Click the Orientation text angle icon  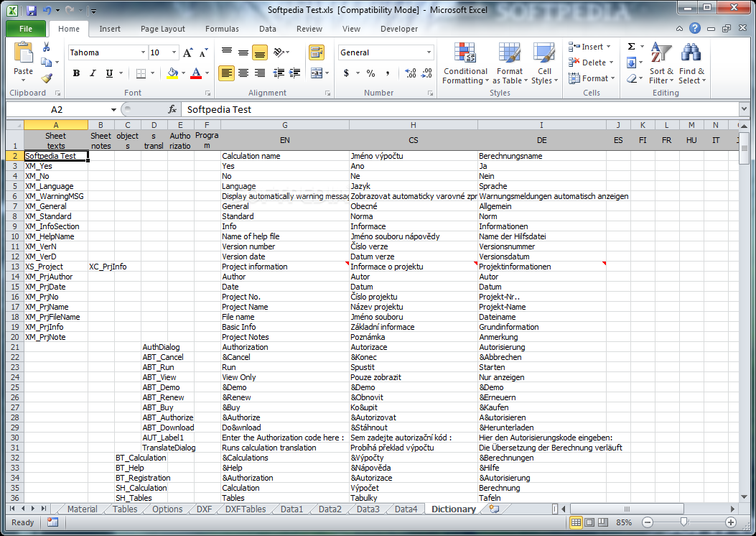pos(278,52)
